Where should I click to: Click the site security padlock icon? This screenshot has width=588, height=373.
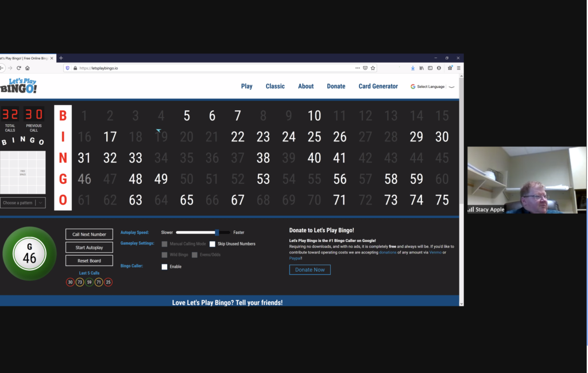pos(75,68)
